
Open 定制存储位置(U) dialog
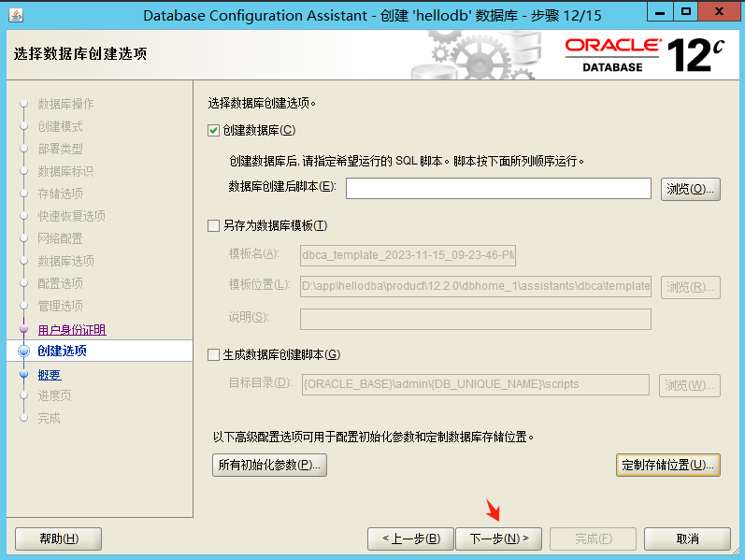click(668, 465)
